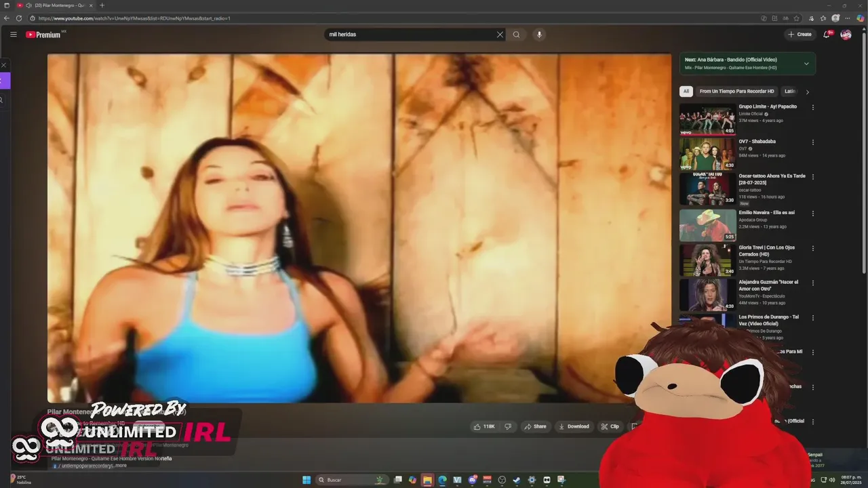Screen dimensions: 868x488
Task: Open Windows Start menu
Action: coord(307,480)
